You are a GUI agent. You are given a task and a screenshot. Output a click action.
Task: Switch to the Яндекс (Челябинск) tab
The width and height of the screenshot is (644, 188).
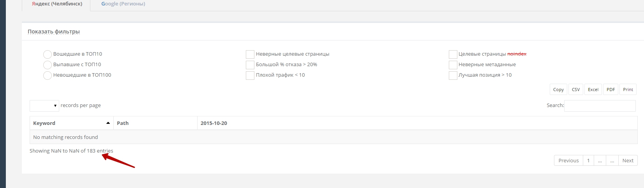pos(57,4)
